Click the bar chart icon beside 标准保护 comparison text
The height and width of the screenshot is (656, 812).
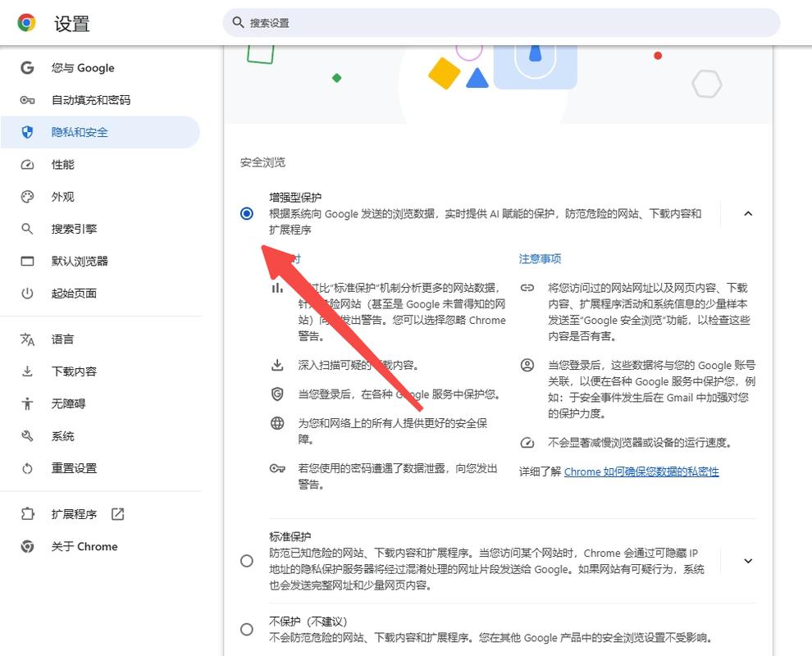pos(277,287)
